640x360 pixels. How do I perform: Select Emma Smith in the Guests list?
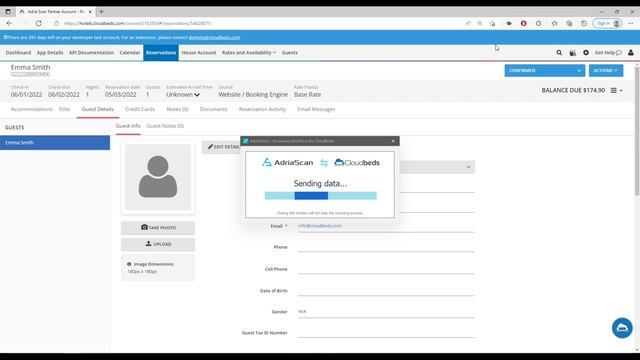point(55,143)
